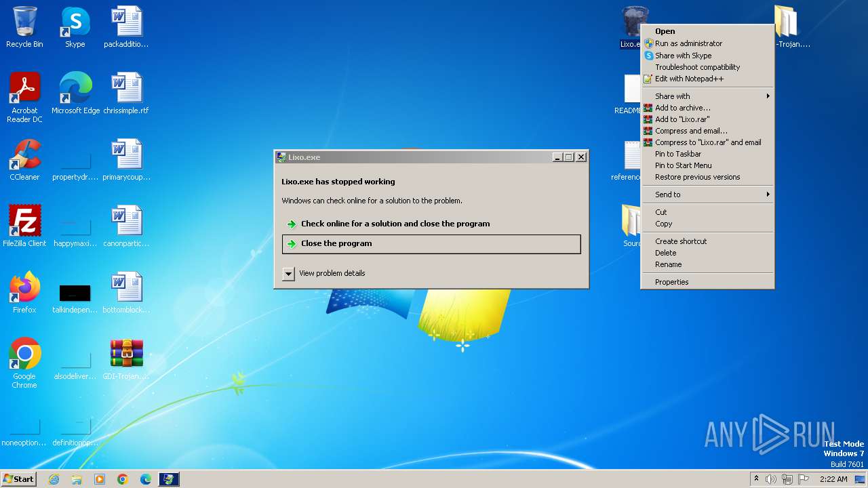Select the Skype desktop shortcut
The image size is (868, 488).
[x=75, y=27]
